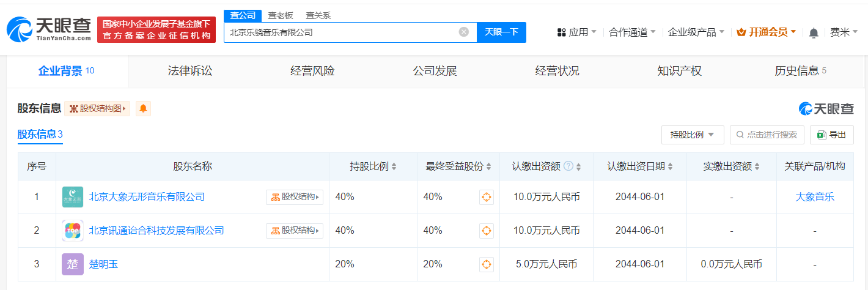868x290 pixels.
Task: Select the 查老板 search tab
Action: click(x=280, y=16)
